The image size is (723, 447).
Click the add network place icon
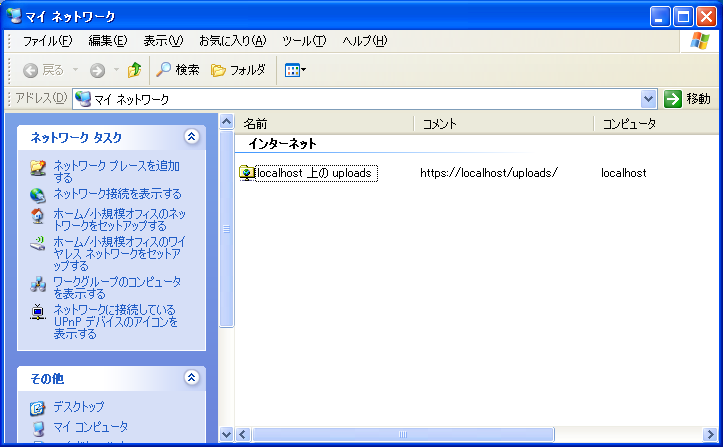tap(38, 167)
